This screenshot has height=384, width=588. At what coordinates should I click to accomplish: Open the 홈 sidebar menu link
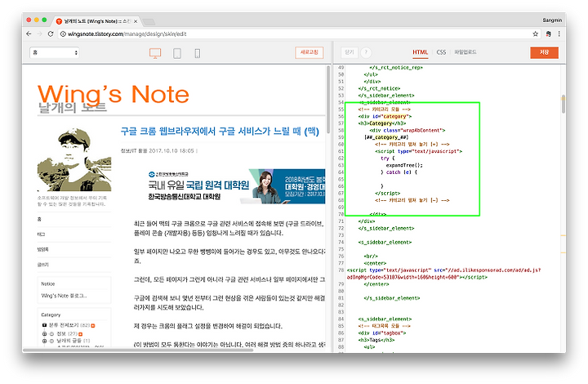click(x=39, y=219)
